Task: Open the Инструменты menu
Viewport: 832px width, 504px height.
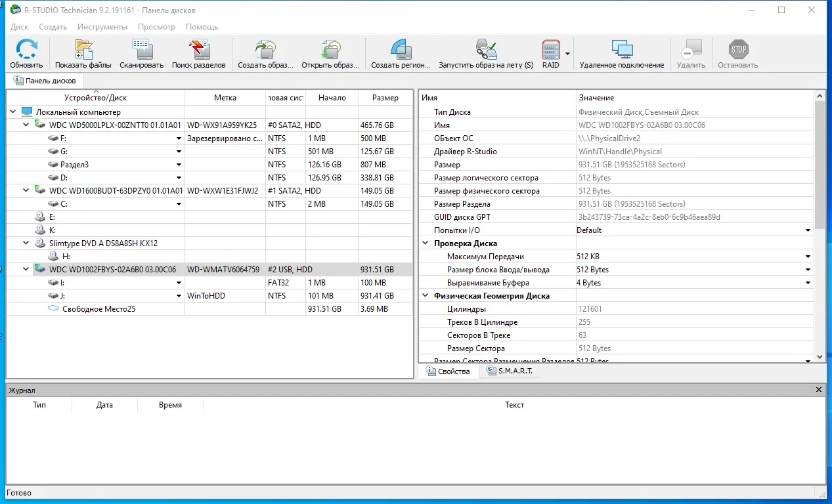Action: click(102, 27)
